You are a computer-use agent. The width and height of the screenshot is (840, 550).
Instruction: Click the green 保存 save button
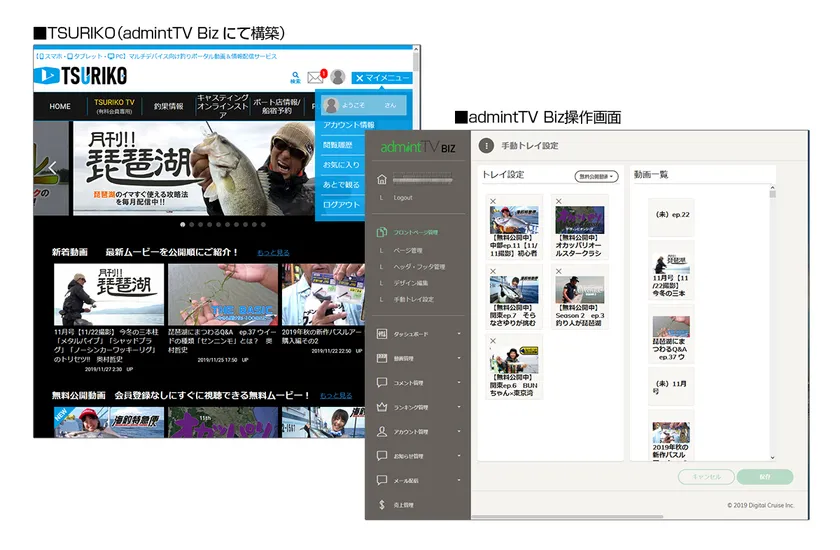[765, 477]
